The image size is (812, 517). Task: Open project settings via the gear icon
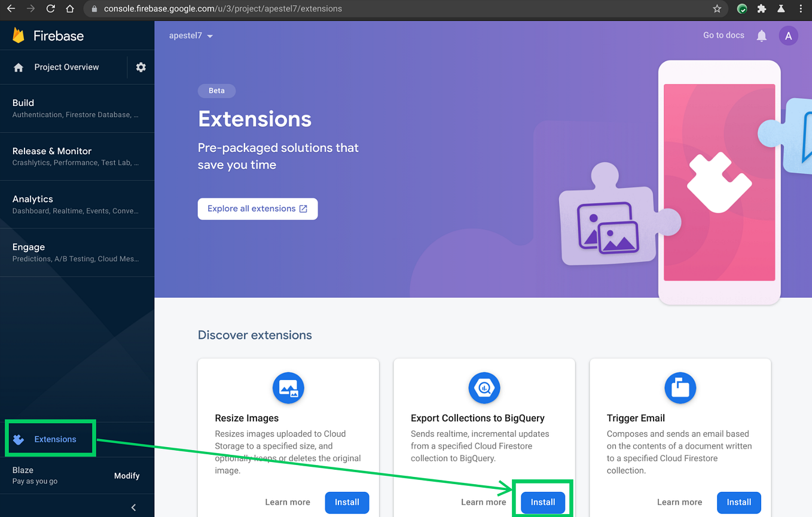pyautogui.click(x=141, y=67)
